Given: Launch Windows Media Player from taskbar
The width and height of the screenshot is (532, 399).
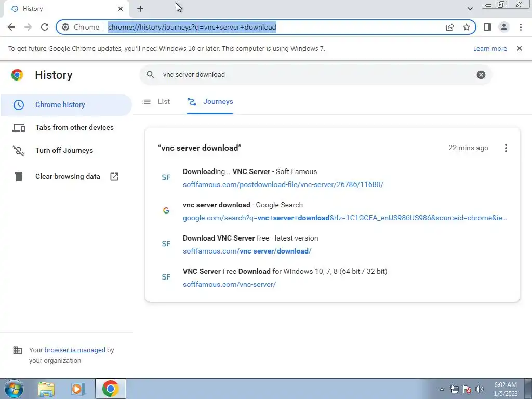Looking at the screenshot, I should [78, 389].
